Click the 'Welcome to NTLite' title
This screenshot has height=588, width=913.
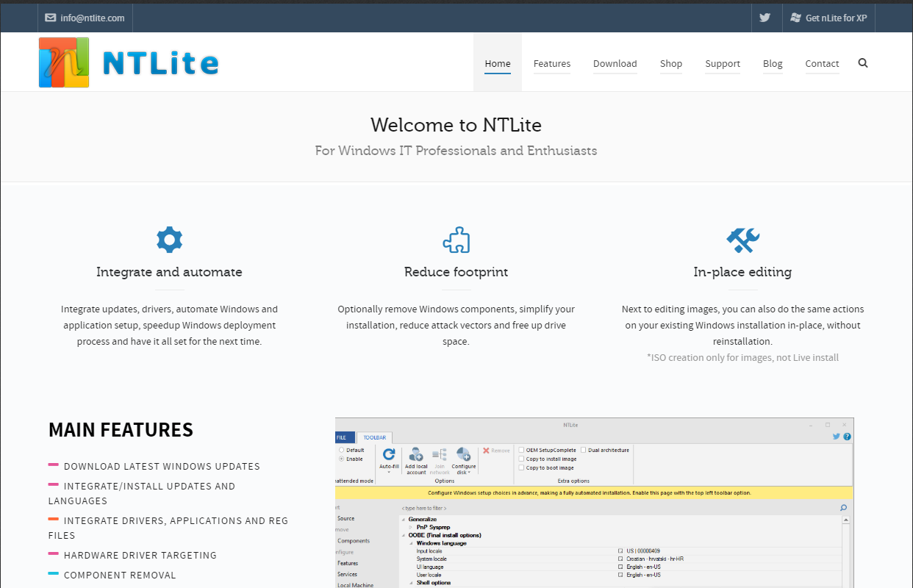pyautogui.click(x=456, y=125)
